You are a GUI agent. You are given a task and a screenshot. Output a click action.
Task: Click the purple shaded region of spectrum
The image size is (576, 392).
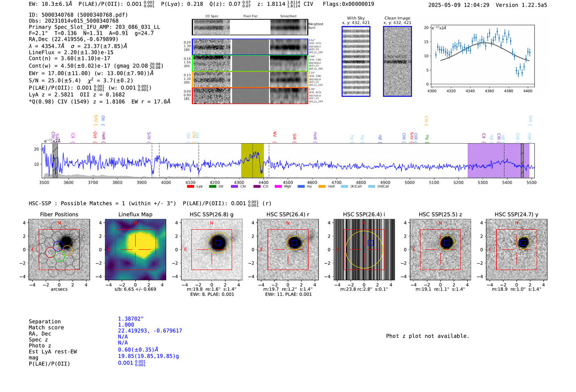click(x=498, y=160)
